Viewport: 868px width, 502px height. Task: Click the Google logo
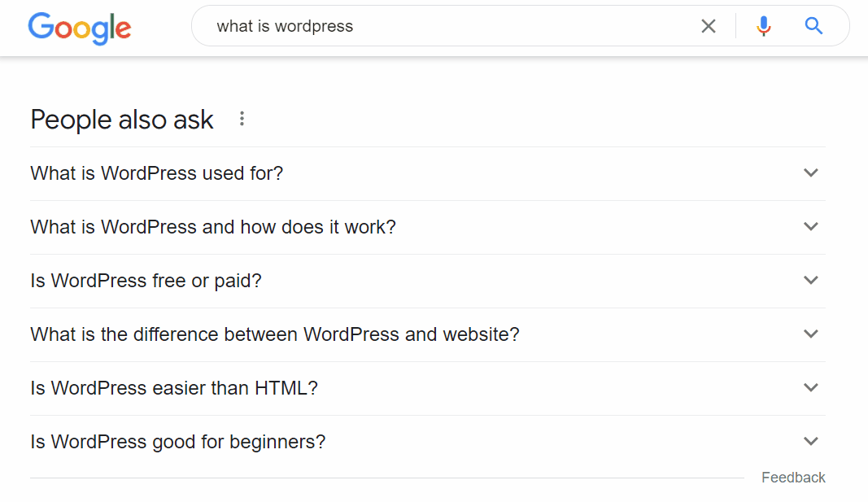(79, 28)
